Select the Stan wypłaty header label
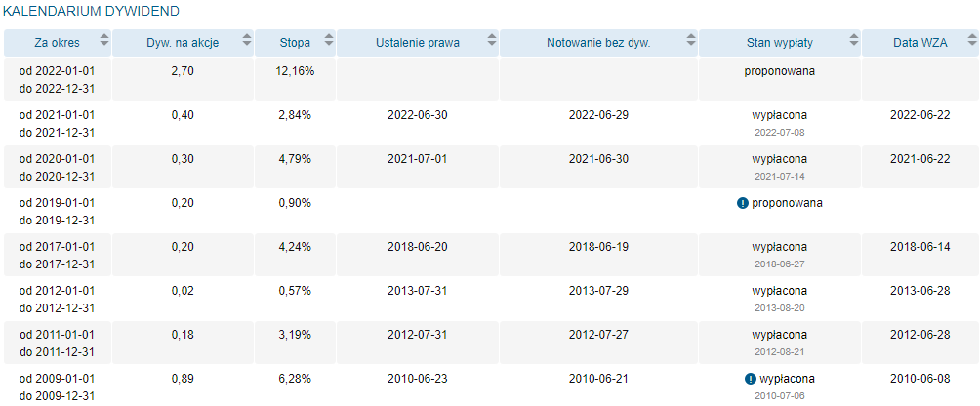 click(779, 43)
